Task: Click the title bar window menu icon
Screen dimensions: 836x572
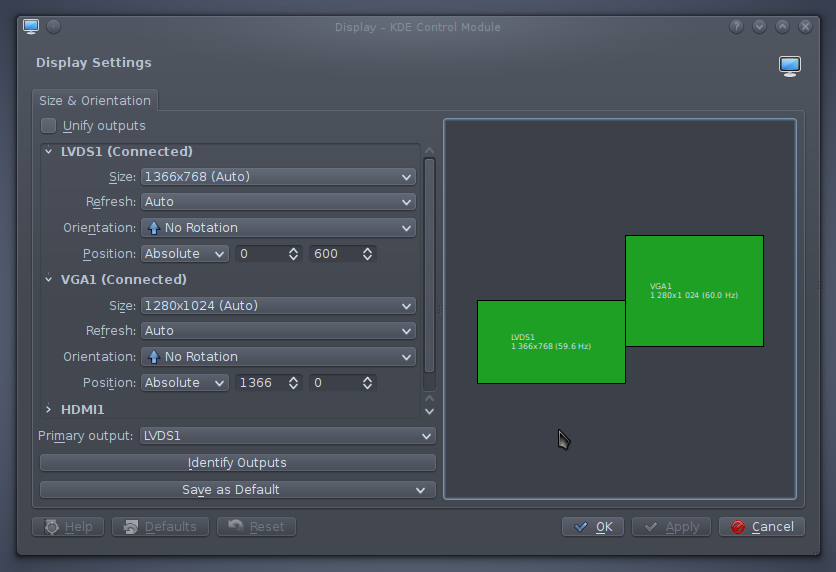Action: coord(31,26)
